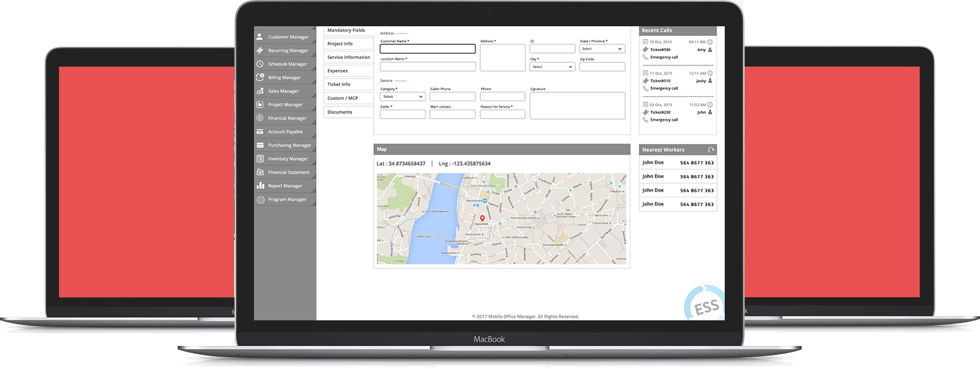Screen dimensions: 980x369
Task: Expand the City select dropdown
Action: click(x=552, y=67)
